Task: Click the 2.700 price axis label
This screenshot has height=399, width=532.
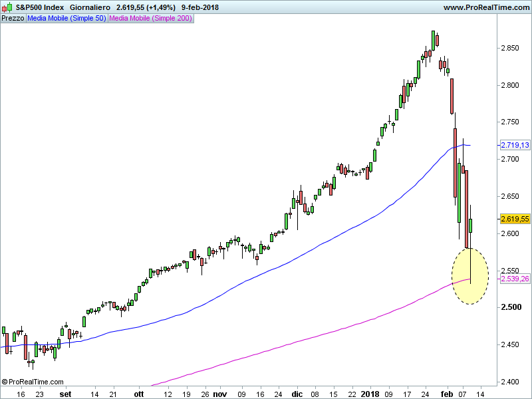Action: pos(510,159)
